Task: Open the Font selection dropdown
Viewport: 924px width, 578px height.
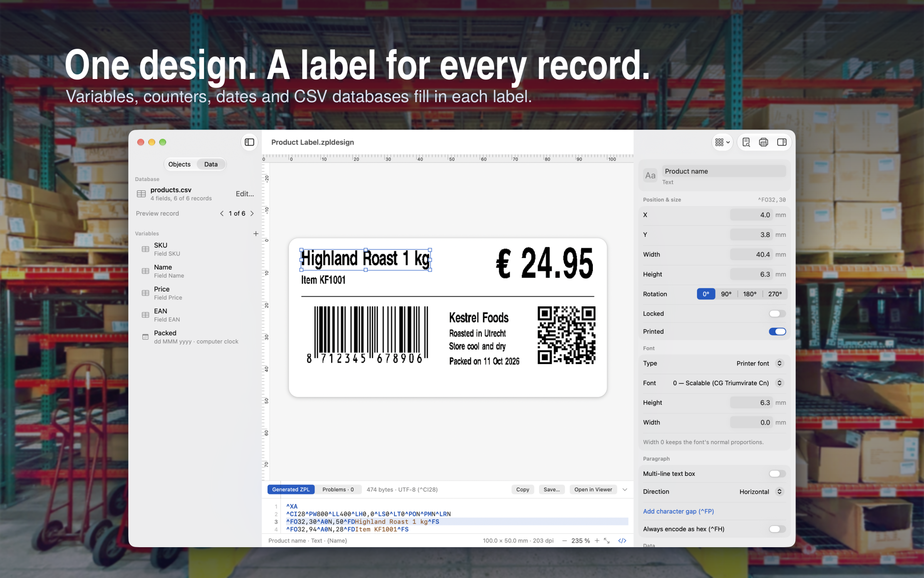Action: (x=728, y=383)
